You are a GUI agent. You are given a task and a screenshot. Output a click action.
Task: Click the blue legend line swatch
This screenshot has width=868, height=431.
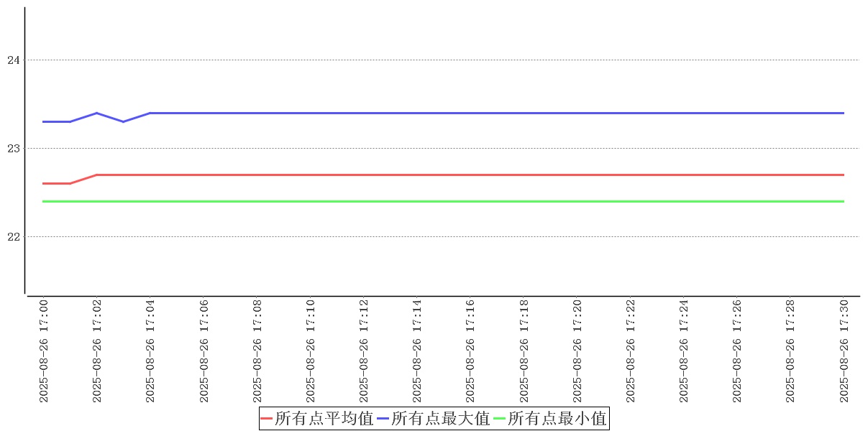pyautogui.click(x=383, y=418)
